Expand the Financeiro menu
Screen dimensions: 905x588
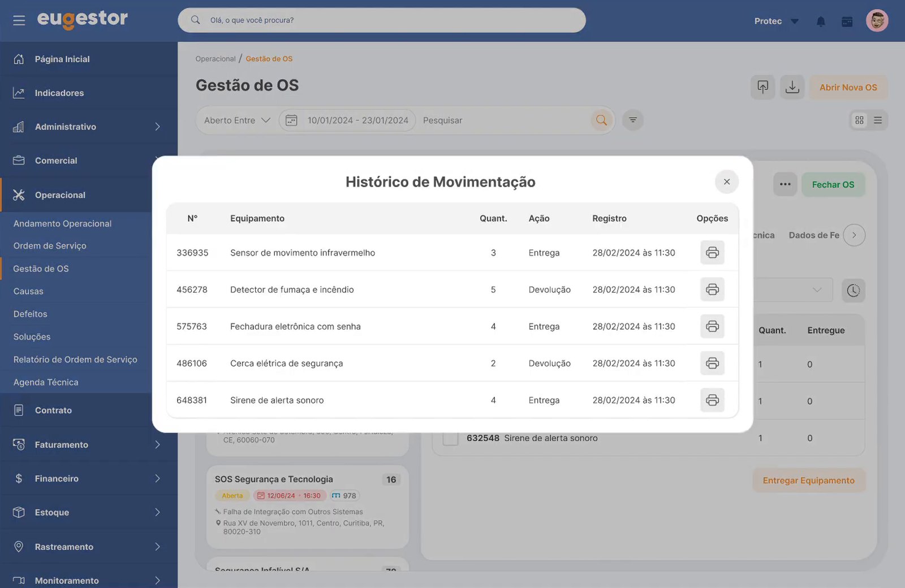tap(89, 478)
